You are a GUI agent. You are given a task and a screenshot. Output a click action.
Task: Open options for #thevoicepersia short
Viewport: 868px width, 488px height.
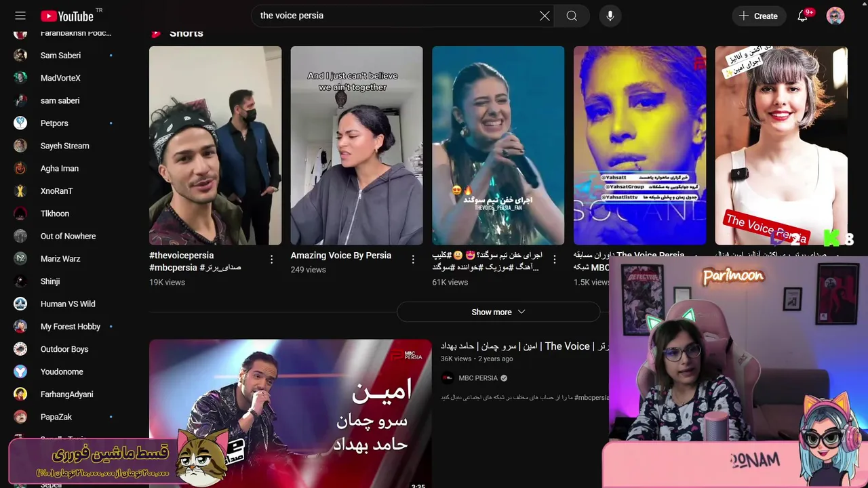point(272,260)
